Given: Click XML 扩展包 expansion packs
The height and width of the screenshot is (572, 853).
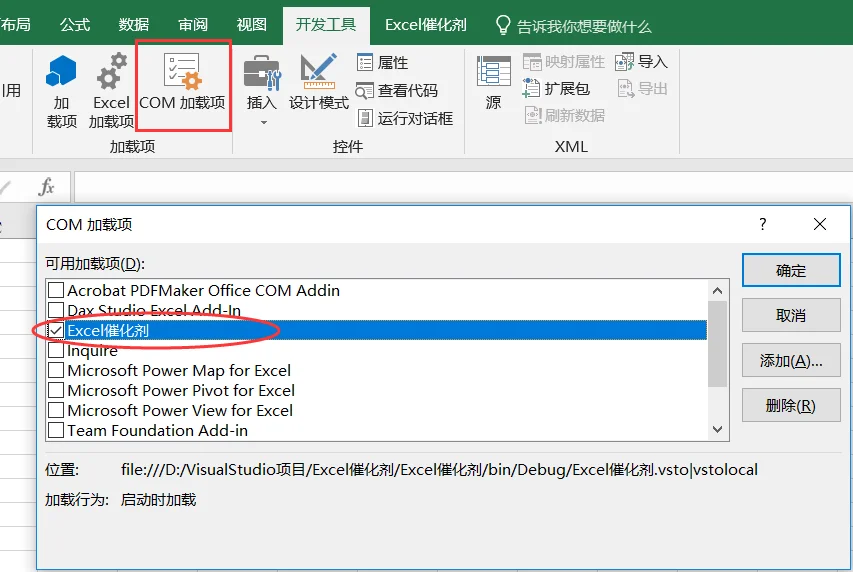Looking at the screenshot, I should click(x=556, y=89).
